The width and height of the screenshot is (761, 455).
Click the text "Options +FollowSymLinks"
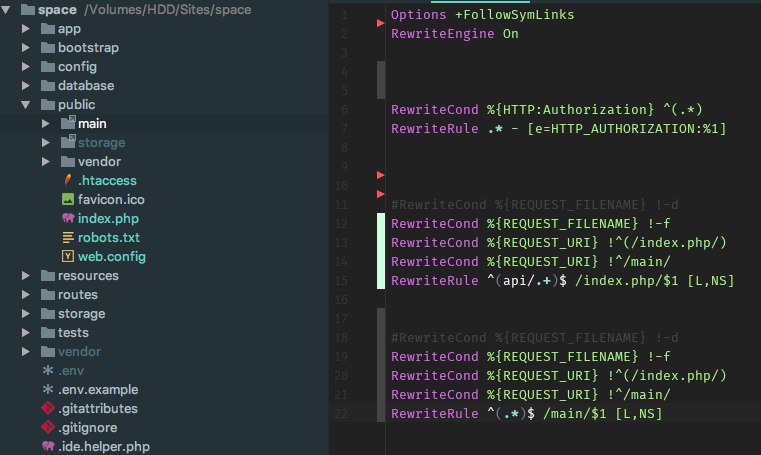[x=482, y=15]
